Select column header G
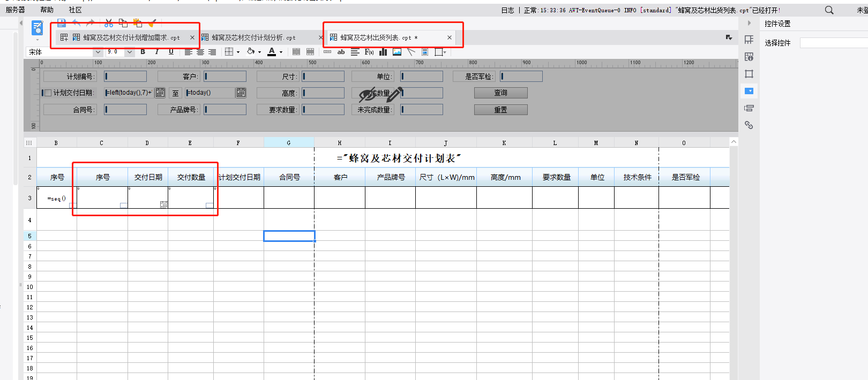This screenshot has height=380, width=868. [289, 143]
